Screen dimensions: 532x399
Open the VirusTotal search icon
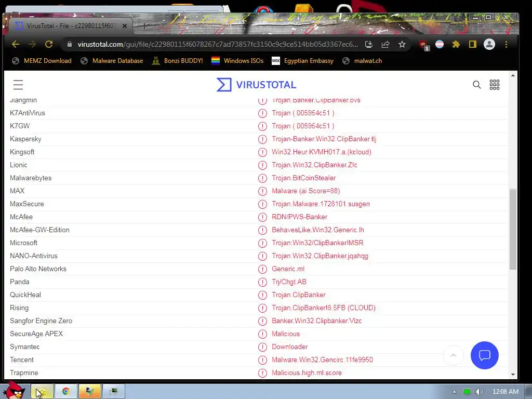coord(477,85)
